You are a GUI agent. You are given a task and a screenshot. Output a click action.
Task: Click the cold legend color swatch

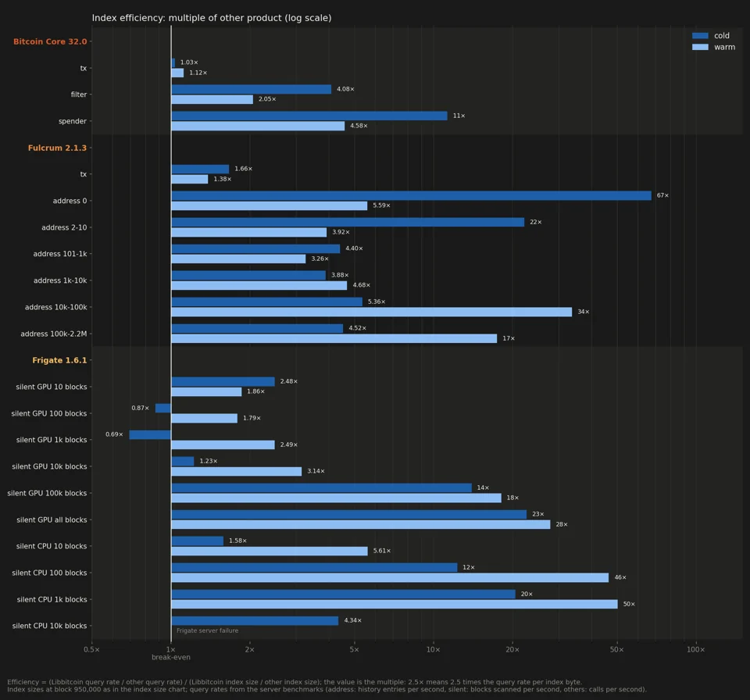point(700,35)
